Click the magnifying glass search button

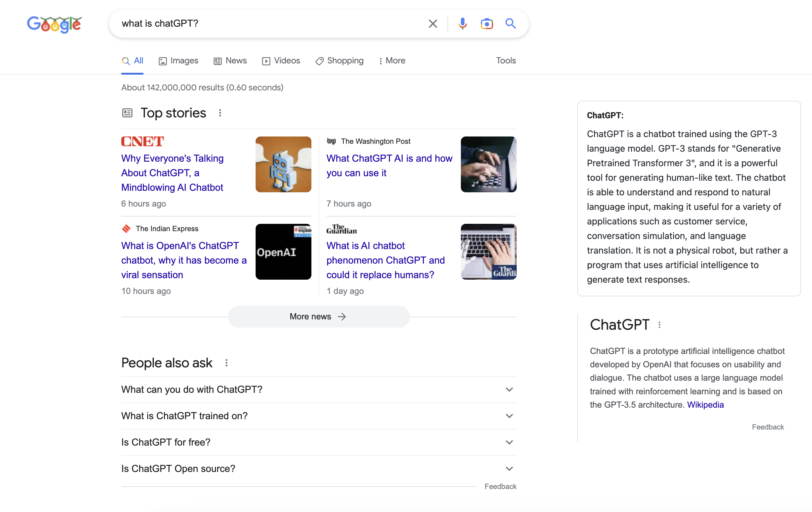click(x=510, y=24)
